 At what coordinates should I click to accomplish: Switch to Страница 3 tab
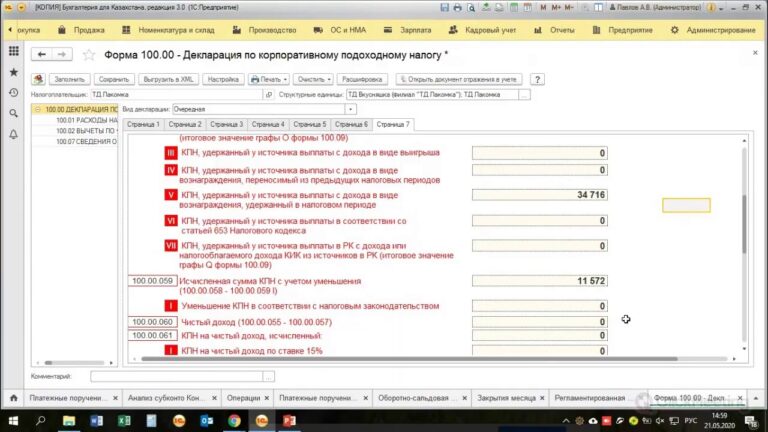(x=226, y=124)
